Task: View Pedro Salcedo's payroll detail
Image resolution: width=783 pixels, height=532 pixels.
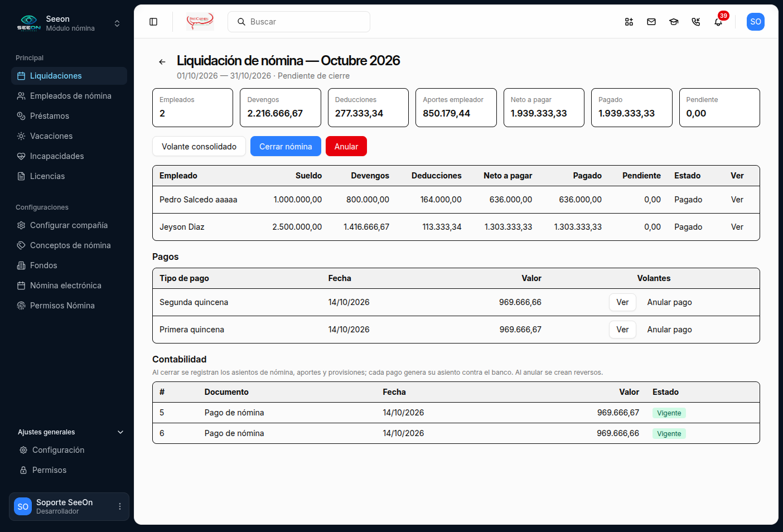Action: (x=737, y=200)
